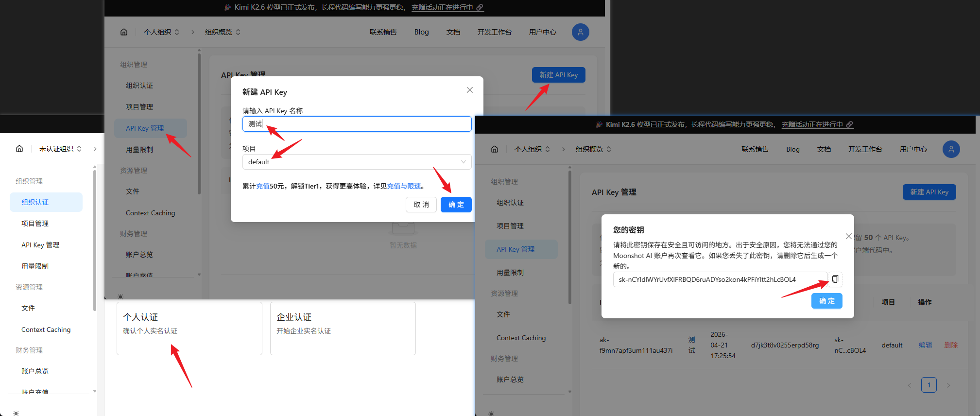Open user avatar in 您的密钥 window
This screenshot has width=980, height=416.
click(951, 149)
